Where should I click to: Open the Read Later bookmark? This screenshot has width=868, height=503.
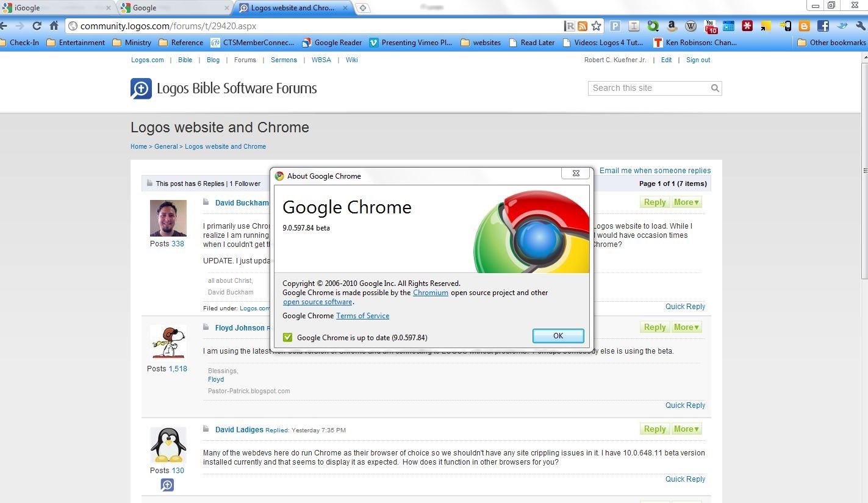(531, 43)
